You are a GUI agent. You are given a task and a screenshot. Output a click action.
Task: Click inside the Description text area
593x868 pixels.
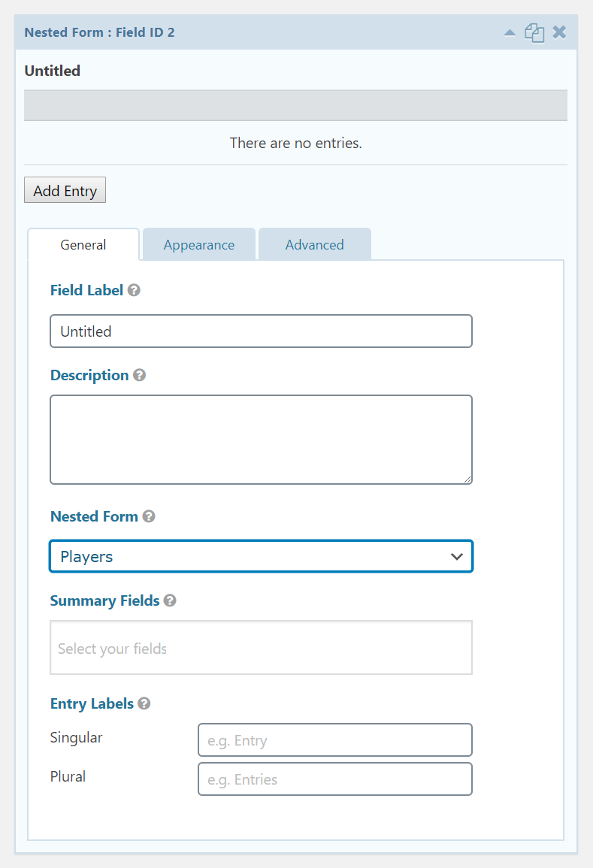coord(261,439)
